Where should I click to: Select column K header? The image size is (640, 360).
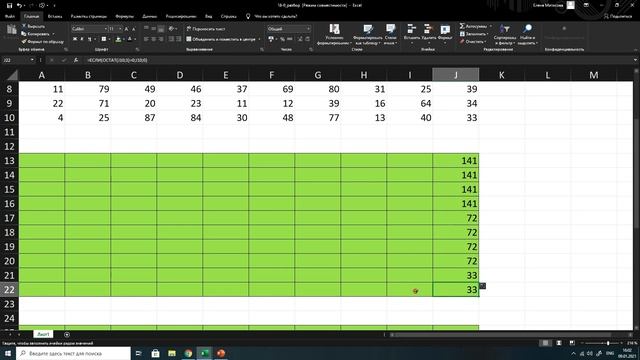coord(502,75)
